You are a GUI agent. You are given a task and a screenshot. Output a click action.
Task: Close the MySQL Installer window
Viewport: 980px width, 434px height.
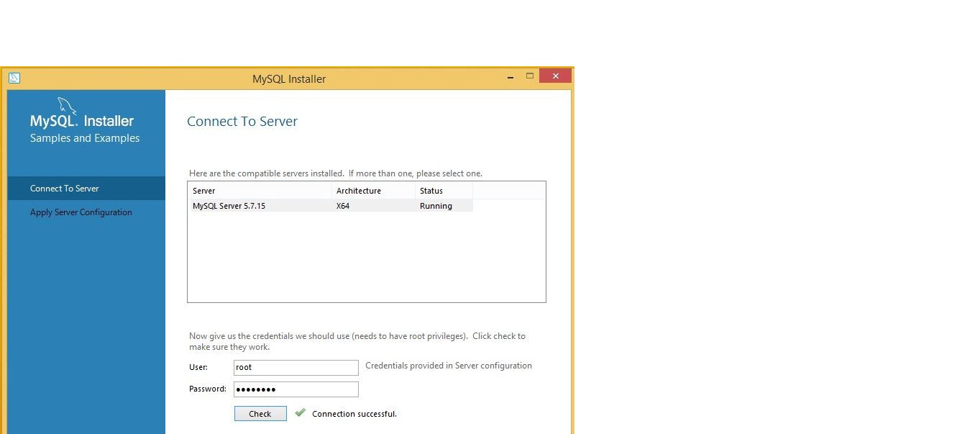555,76
